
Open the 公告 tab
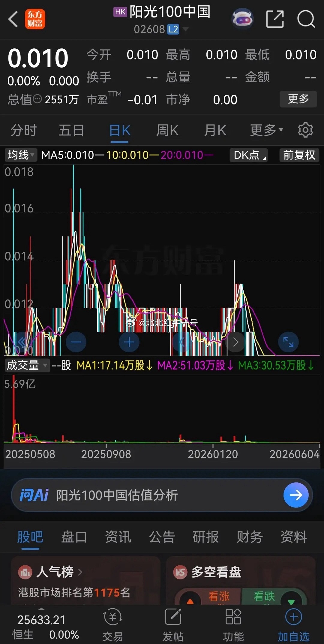click(162, 537)
